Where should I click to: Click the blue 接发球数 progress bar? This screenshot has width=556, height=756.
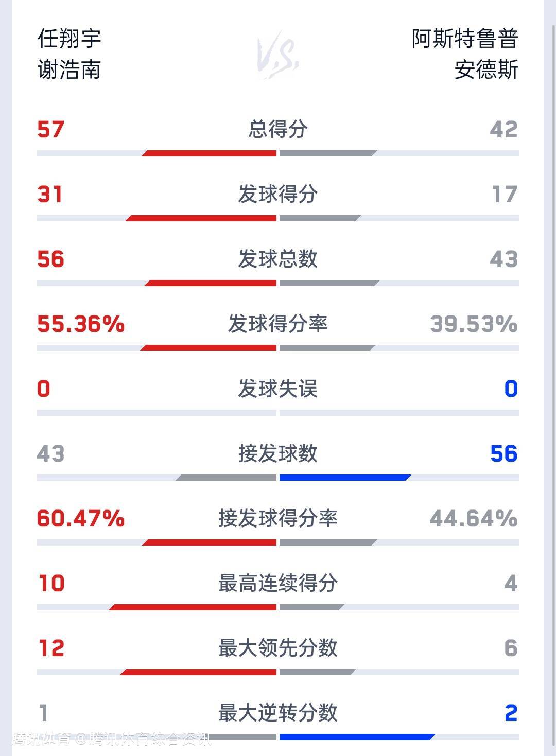[x=344, y=478]
